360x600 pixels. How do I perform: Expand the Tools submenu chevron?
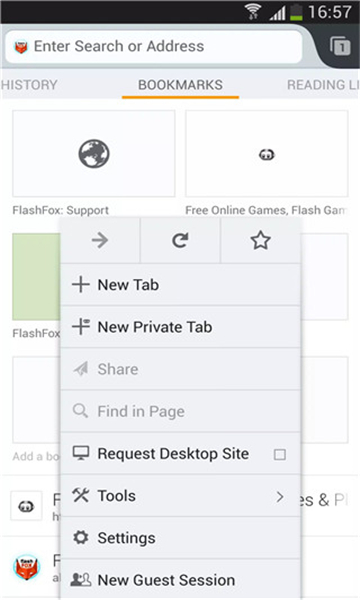[280, 497]
